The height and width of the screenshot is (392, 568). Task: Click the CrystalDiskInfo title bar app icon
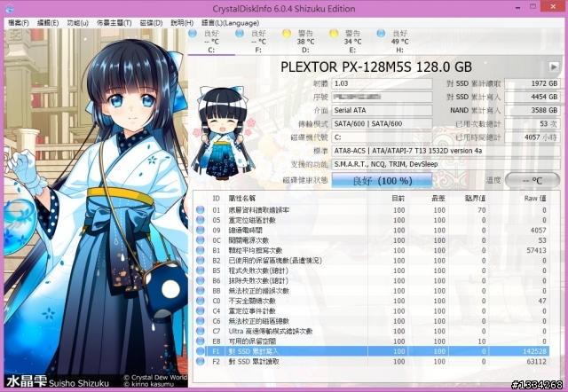[10, 8]
